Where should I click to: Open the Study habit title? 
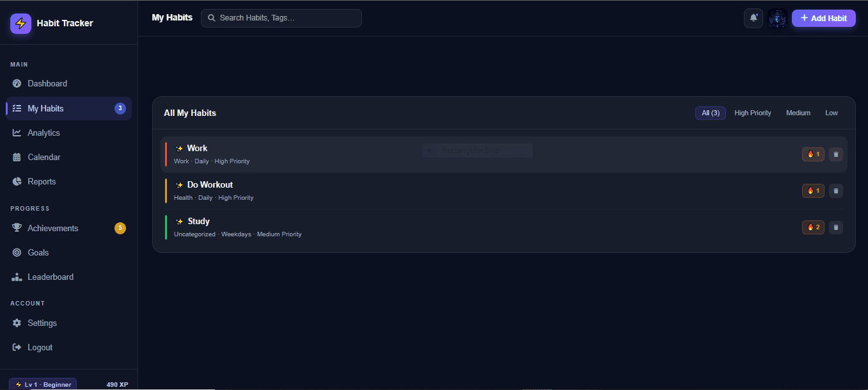[198, 221]
